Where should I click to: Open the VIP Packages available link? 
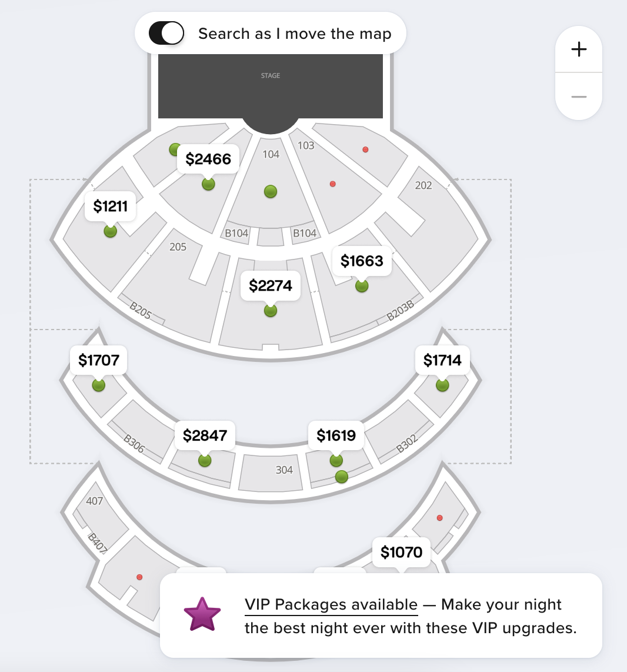[x=331, y=605]
